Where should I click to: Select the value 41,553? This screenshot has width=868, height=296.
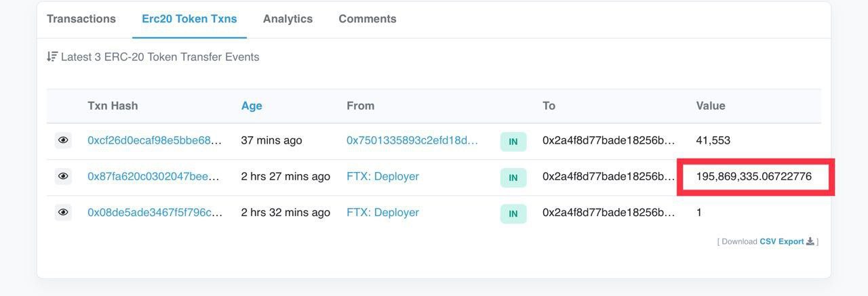(713, 140)
